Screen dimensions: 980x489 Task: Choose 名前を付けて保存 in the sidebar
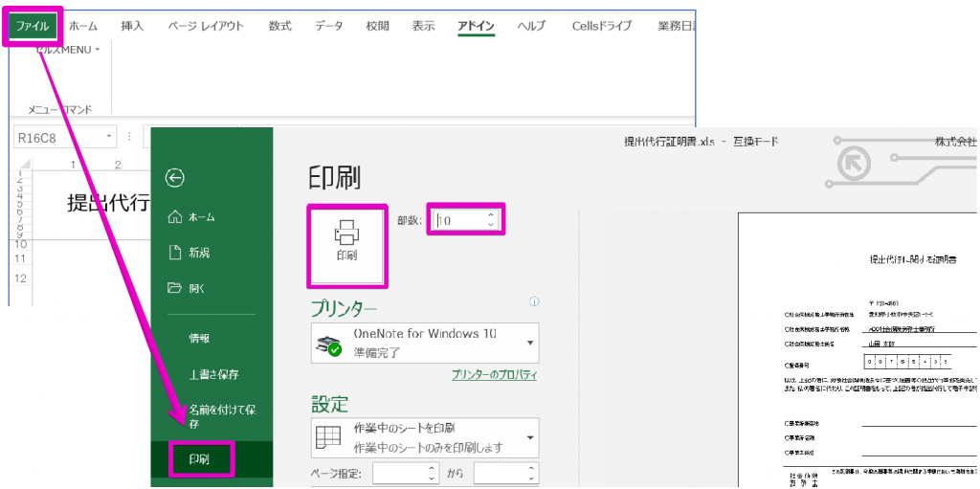[212, 415]
